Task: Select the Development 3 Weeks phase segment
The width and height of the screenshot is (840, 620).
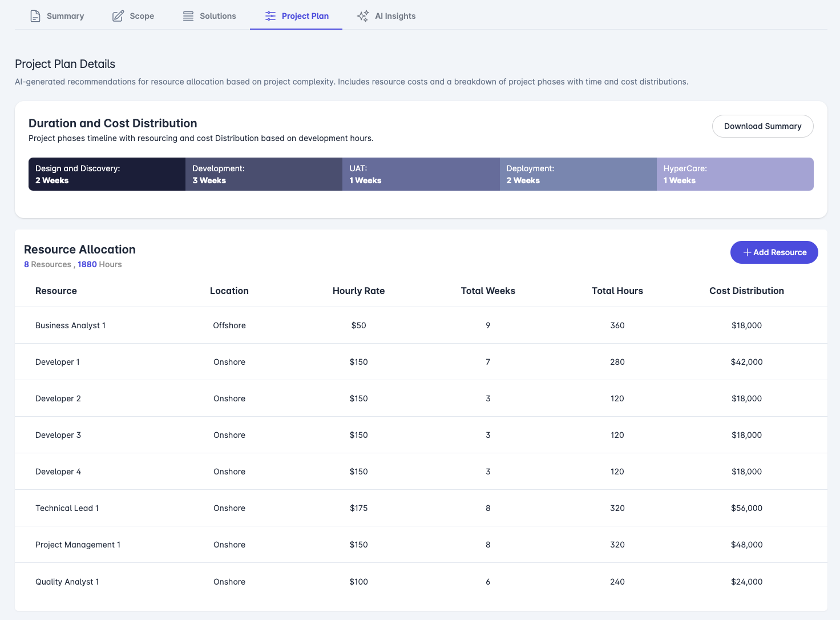Action: tap(264, 174)
